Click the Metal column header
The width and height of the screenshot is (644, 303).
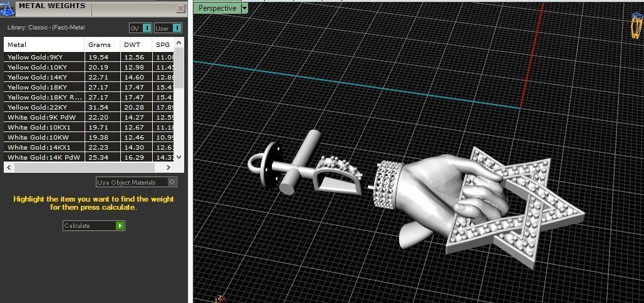tap(44, 44)
